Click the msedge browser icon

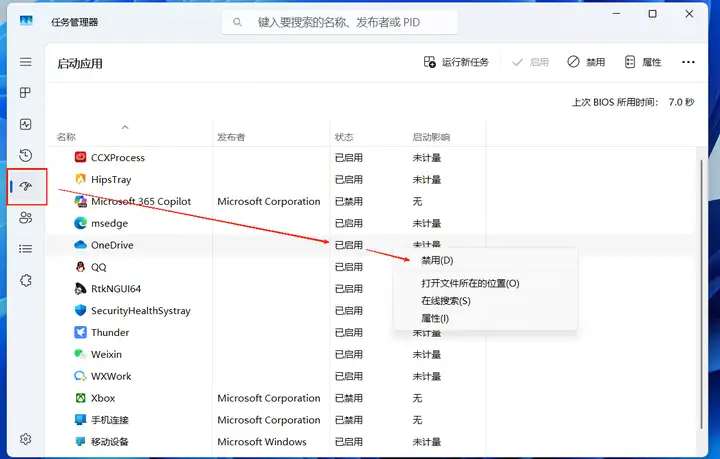[x=80, y=223]
